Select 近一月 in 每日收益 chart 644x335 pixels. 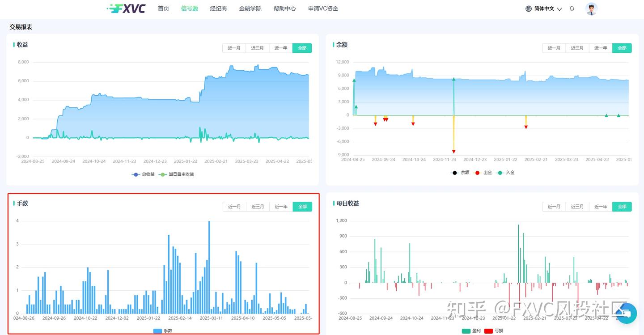click(x=554, y=207)
